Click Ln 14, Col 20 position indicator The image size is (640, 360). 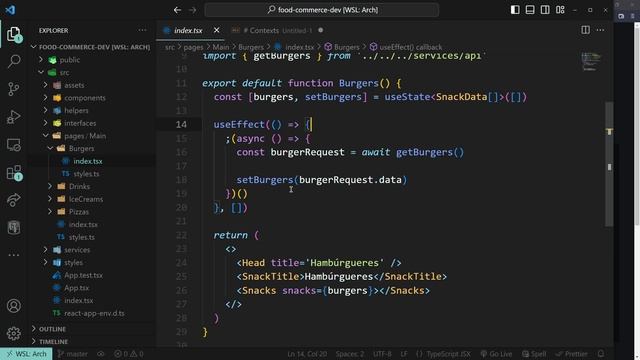point(307,353)
